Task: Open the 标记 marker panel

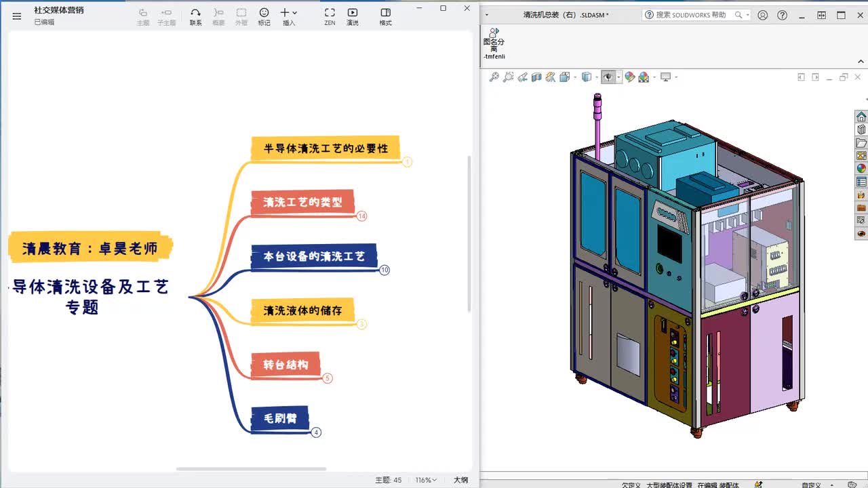Action: tap(264, 16)
